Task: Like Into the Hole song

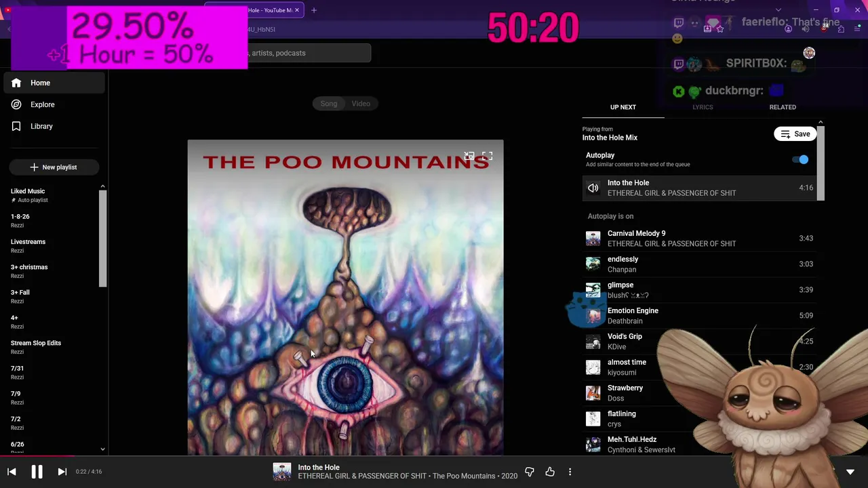Action: 550,472
